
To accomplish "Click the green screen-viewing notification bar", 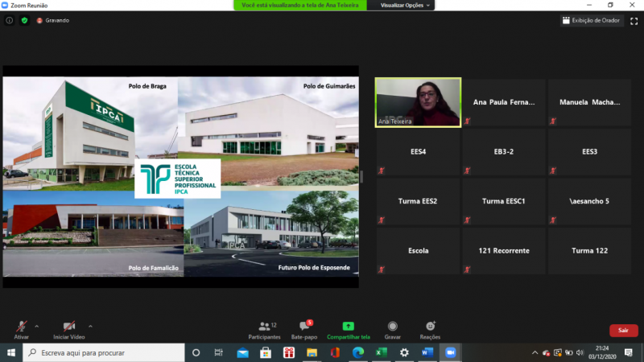I will [x=300, y=6].
